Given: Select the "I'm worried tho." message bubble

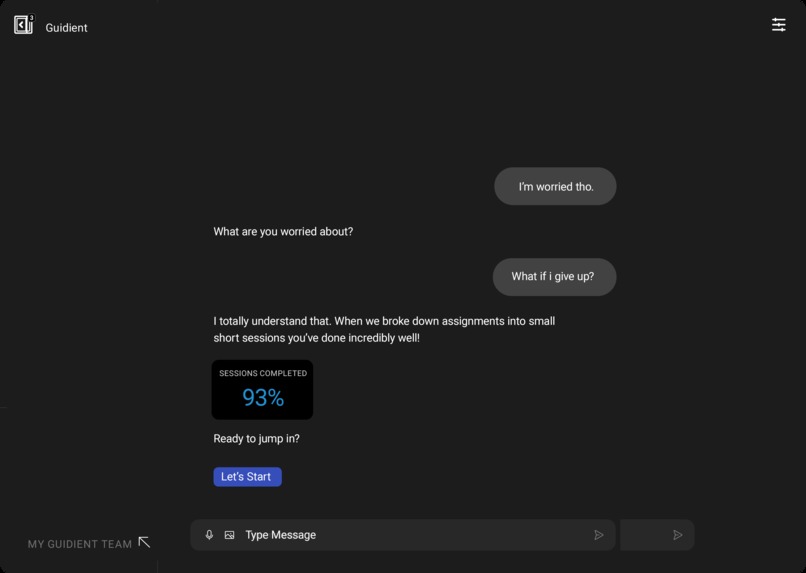Looking at the screenshot, I should point(555,186).
